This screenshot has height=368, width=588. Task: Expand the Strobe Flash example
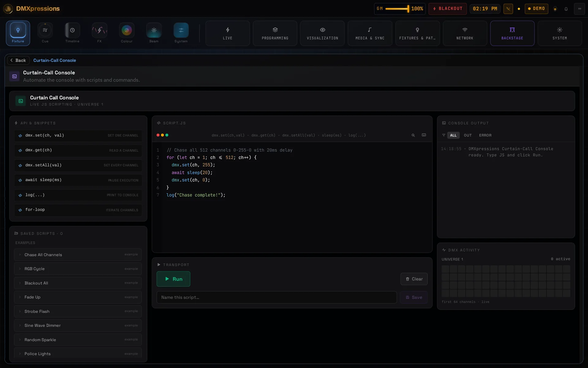pos(78,311)
